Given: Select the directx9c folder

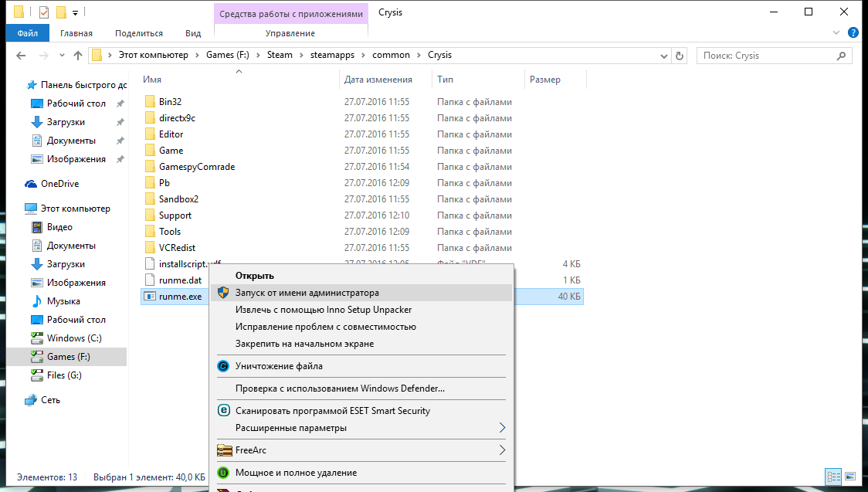Looking at the screenshot, I should click(x=177, y=118).
